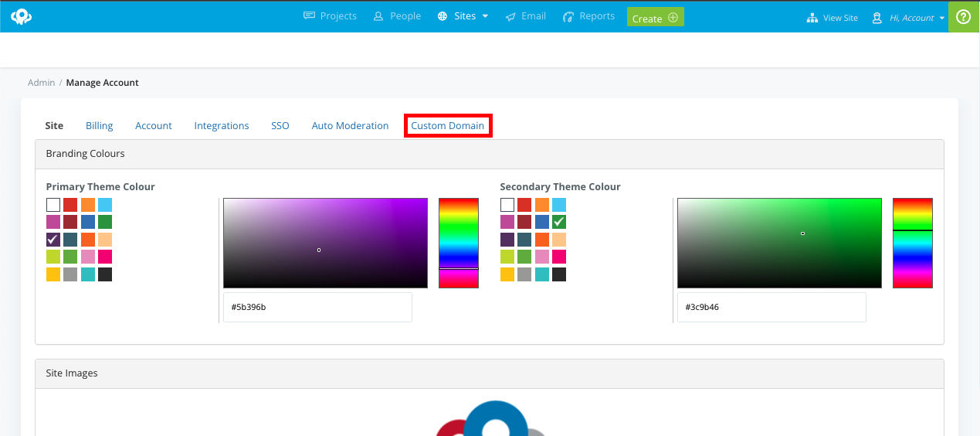Open the People navigation item
This screenshot has height=436, width=980.
(x=397, y=16)
